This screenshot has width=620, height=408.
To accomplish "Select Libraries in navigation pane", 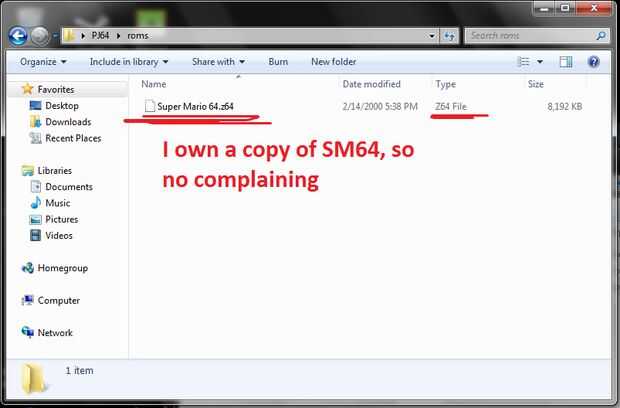I will tap(55, 171).
